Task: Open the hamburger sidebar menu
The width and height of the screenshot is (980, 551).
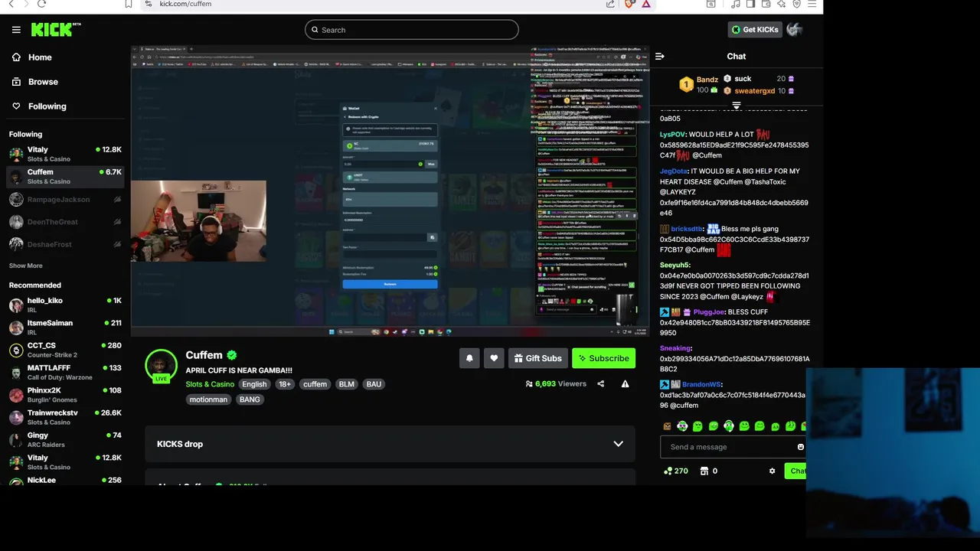Action: [16, 30]
